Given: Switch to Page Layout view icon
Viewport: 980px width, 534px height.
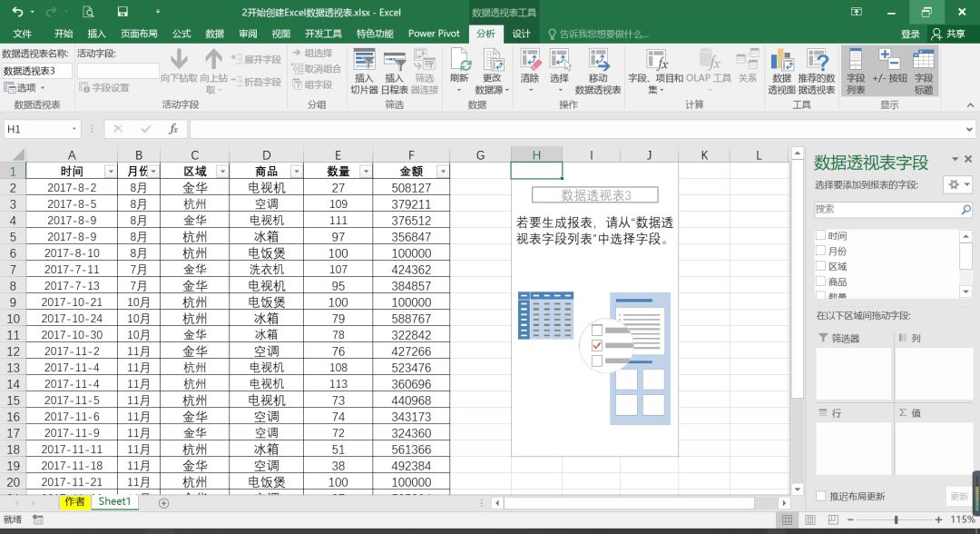Looking at the screenshot, I should point(810,519).
